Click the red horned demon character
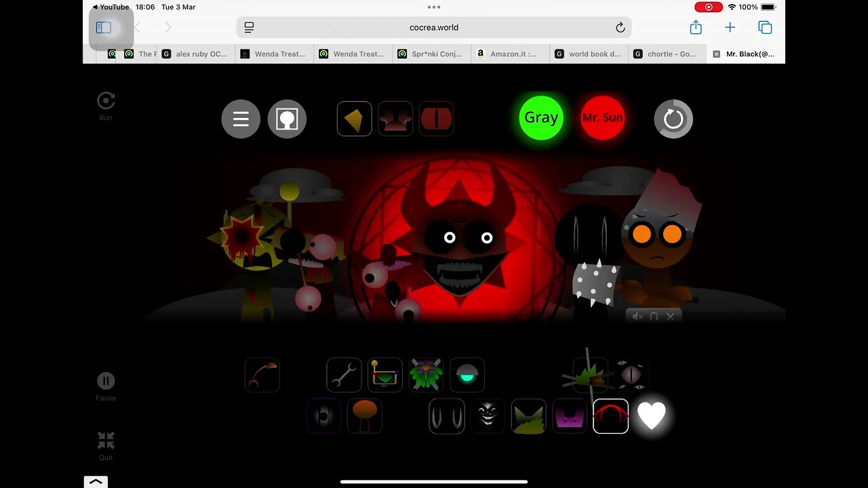868x488 pixels. click(461, 237)
